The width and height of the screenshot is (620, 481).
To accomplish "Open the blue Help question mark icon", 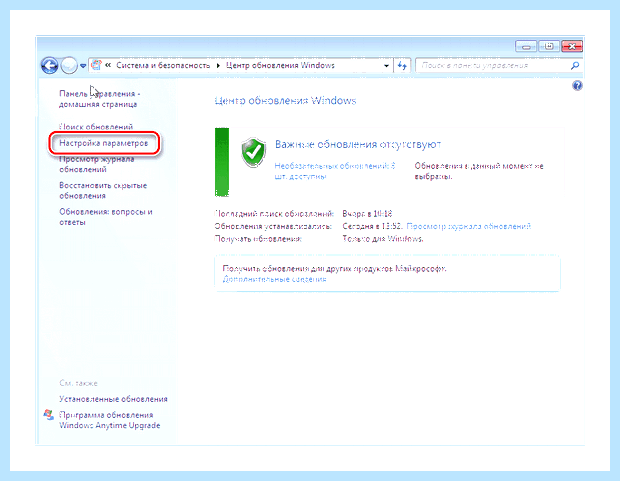I will point(577,85).
